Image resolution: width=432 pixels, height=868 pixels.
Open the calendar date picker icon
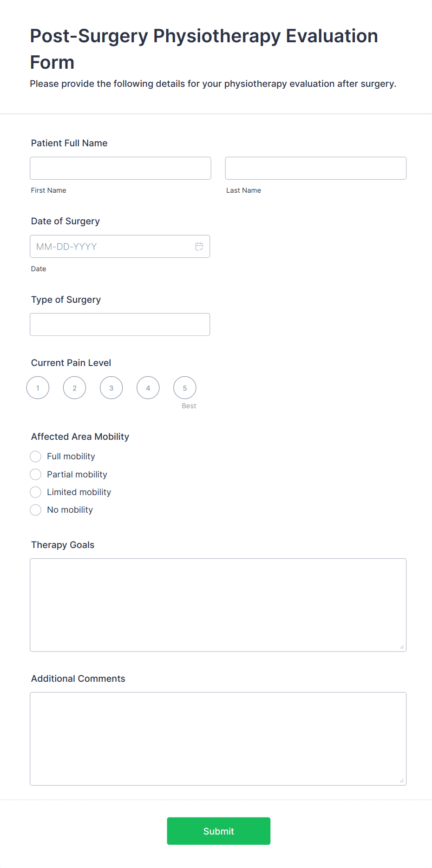199,247
